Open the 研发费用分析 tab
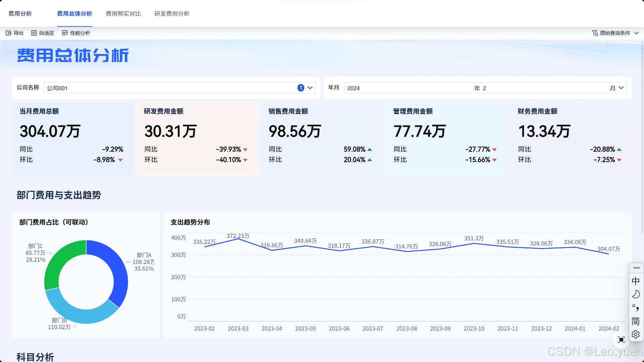This screenshot has height=362, width=644. click(172, 14)
